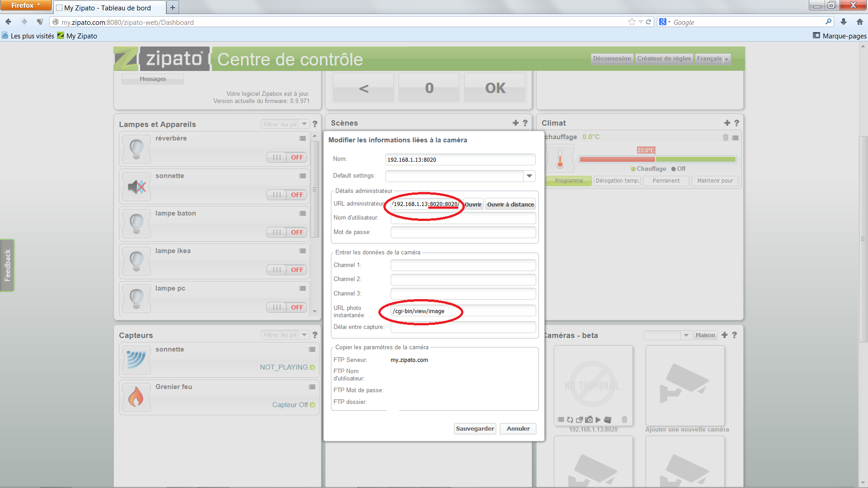Open the Default settings dropdown
This screenshot has width=868, height=488.
tap(529, 176)
